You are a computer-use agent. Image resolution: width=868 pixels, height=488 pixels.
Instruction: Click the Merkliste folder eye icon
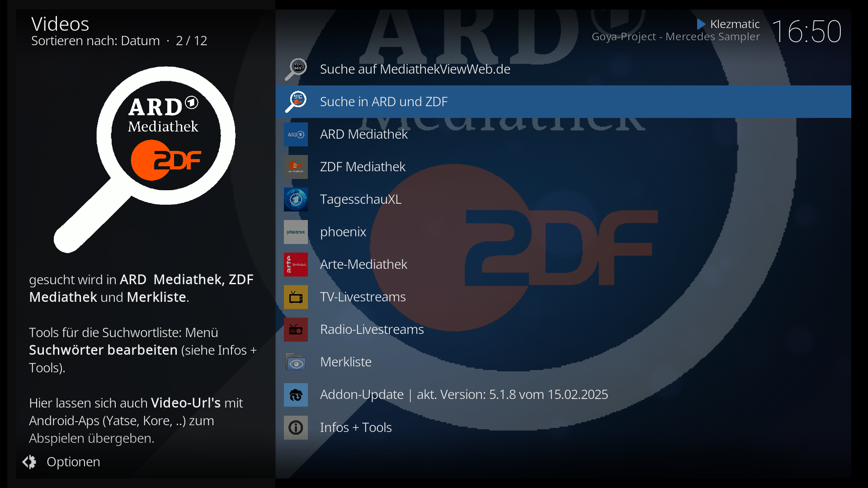[296, 362]
